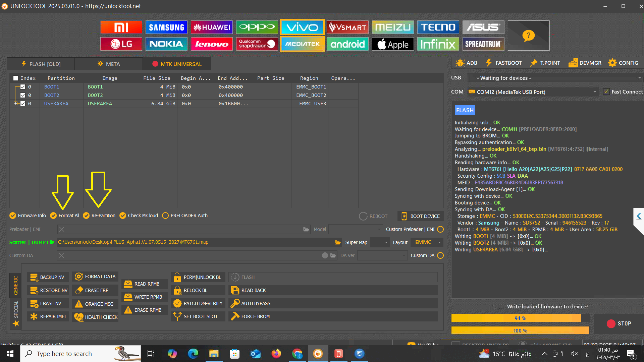Open the GENERIC side tab
644x362 pixels.
coord(15,285)
